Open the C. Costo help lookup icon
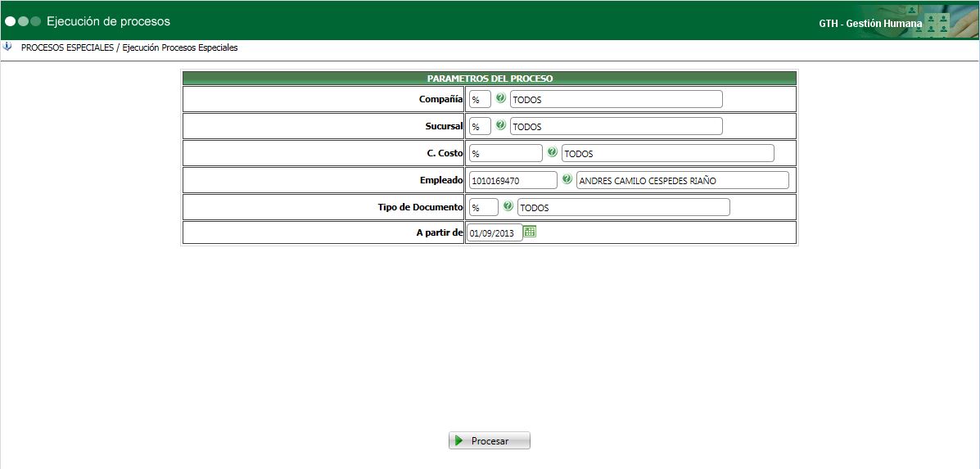980x469 pixels. pos(553,151)
